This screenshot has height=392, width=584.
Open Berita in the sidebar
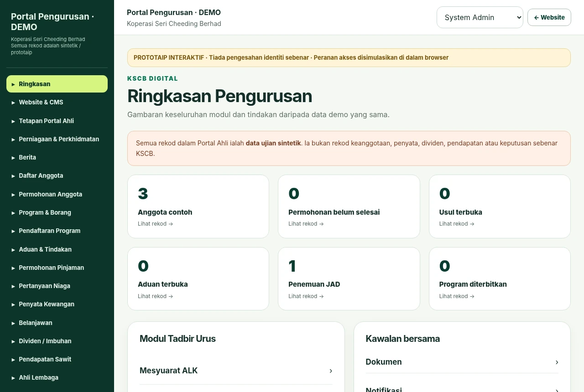[57, 157]
